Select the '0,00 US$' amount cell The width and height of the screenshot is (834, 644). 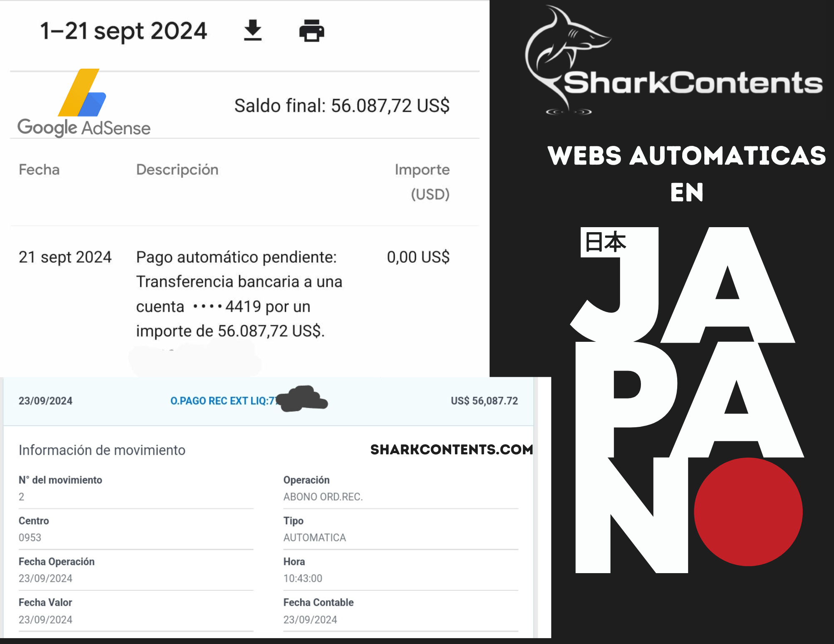coord(418,257)
